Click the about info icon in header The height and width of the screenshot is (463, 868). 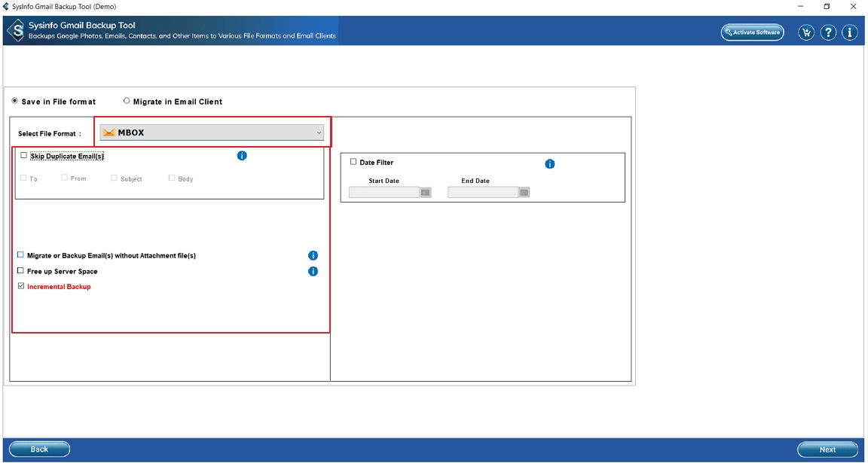850,32
